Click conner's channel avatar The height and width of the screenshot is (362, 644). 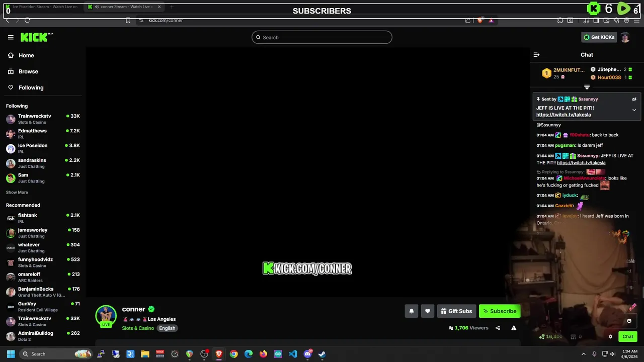tap(106, 316)
